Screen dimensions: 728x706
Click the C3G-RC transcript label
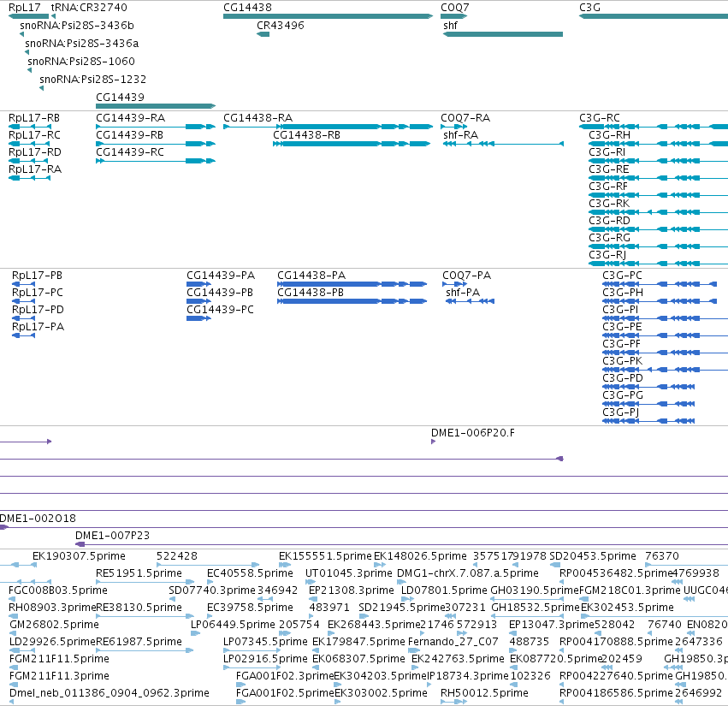pos(600,118)
